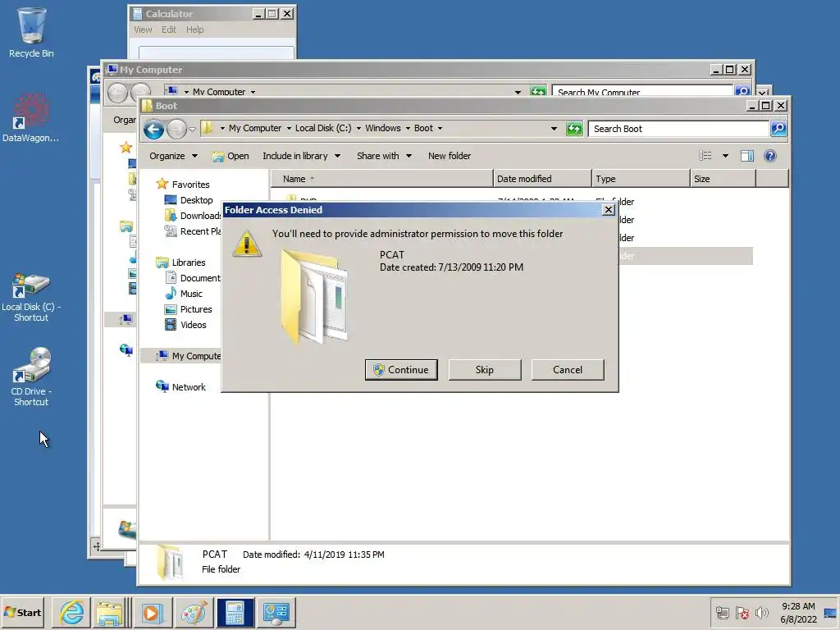Select Local Disk (C:) in the breadcrumb
This screenshot has width=840, height=630.
323,129
